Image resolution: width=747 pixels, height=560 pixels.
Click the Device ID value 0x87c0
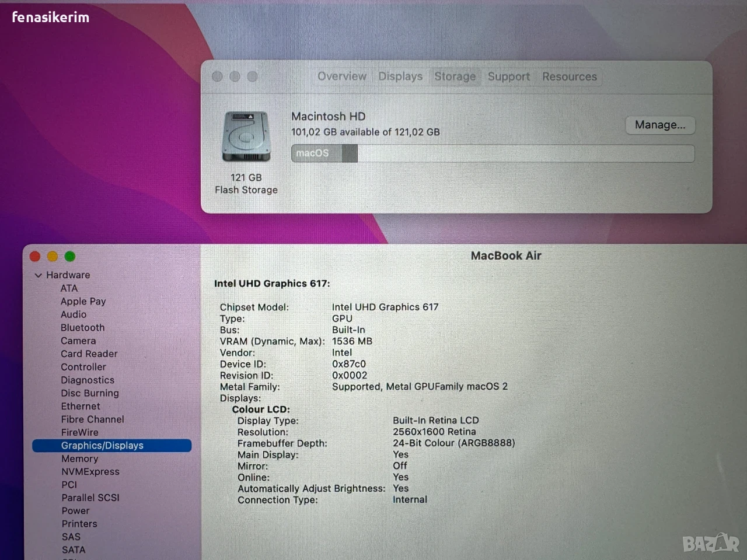349,364
